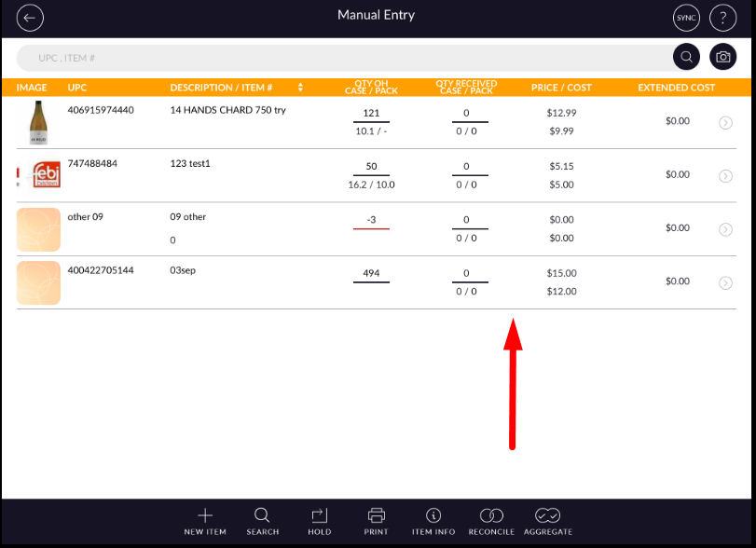Open the camera barcode scanner icon
The width and height of the screenshot is (756, 548).
(722, 58)
